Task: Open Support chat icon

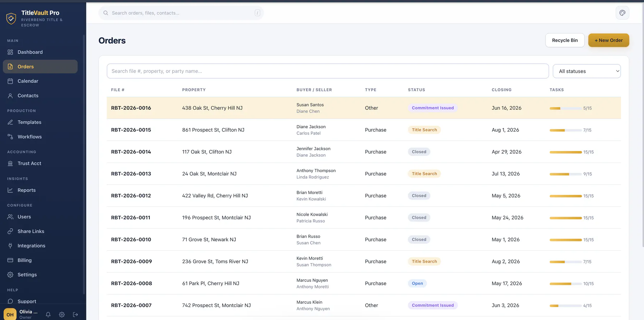Action: pyautogui.click(x=10, y=301)
